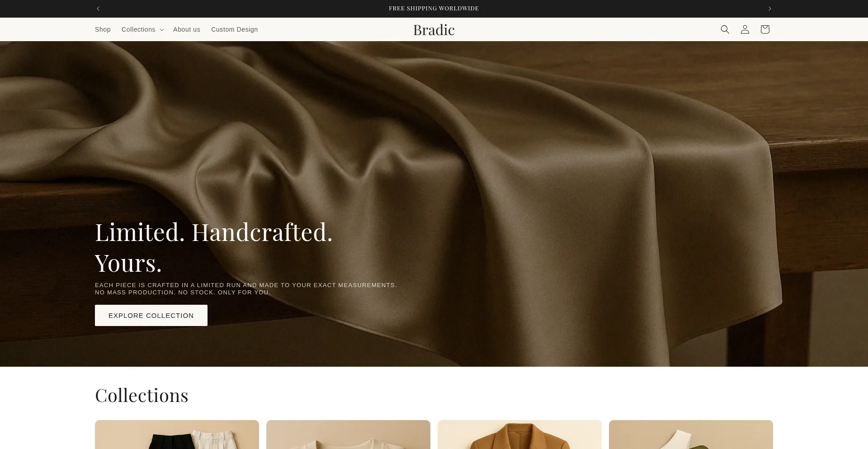Open the Shop menu item
The height and width of the screenshot is (449, 868).
(x=103, y=29)
